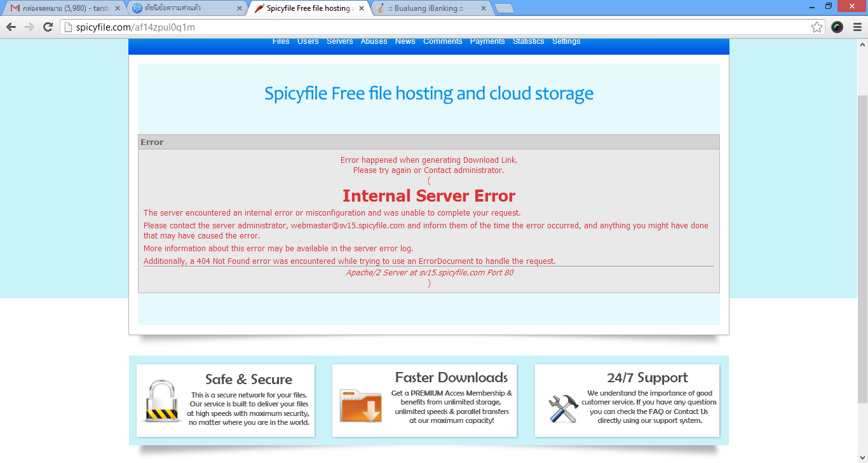Open a new browser tab
This screenshot has height=463, width=868.
point(504,8)
